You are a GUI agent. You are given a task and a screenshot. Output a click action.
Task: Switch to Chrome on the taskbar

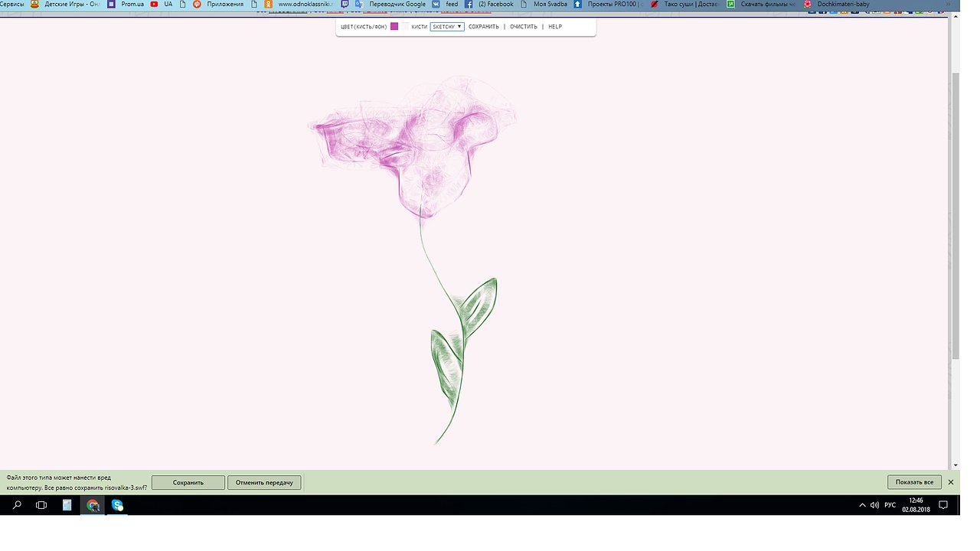click(x=93, y=505)
